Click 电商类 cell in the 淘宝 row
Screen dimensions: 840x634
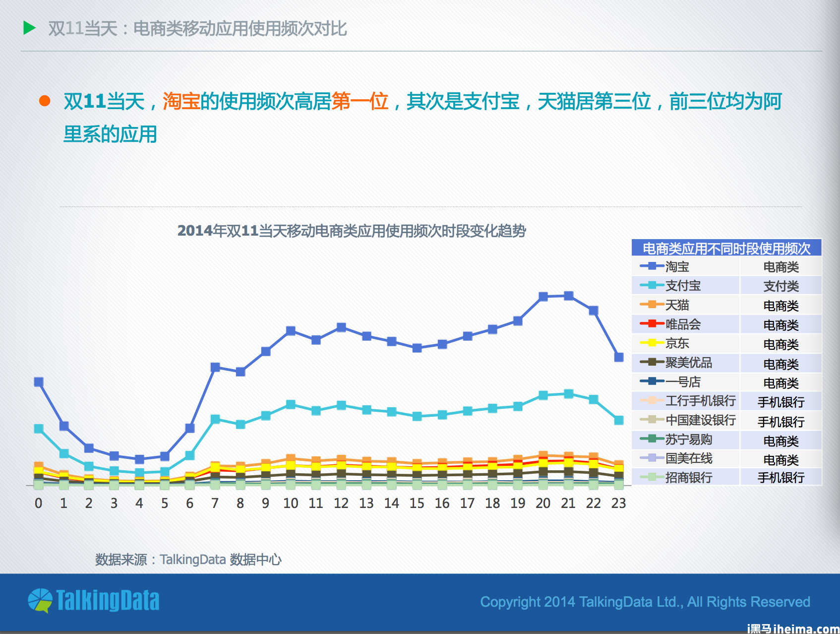coord(781,267)
